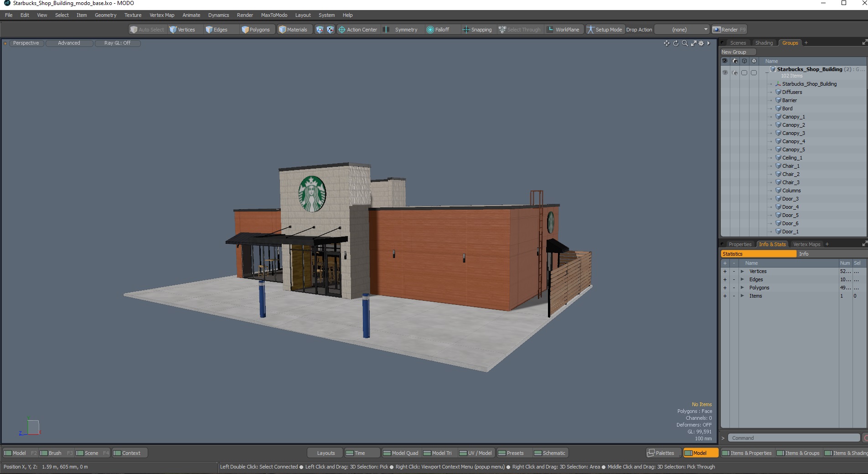The image size is (868, 474).
Task: Expand the Vertices statistics row
Action: [742, 271]
